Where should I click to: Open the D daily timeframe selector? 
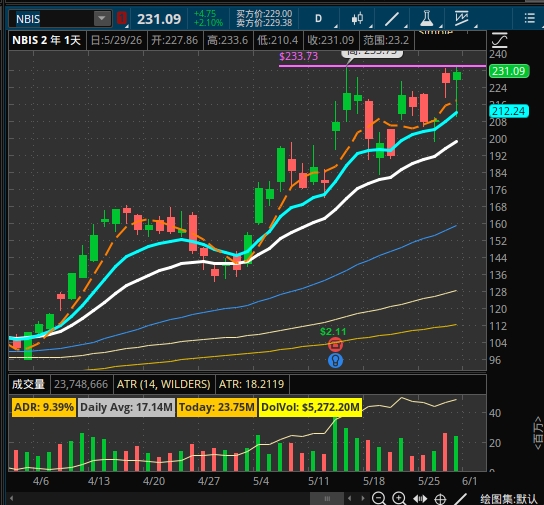[318, 18]
